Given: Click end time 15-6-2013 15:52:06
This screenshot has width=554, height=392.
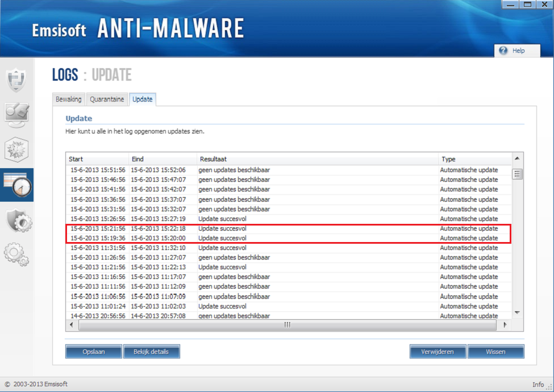Looking at the screenshot, I should pyautogui.click(x=159, y=170).
